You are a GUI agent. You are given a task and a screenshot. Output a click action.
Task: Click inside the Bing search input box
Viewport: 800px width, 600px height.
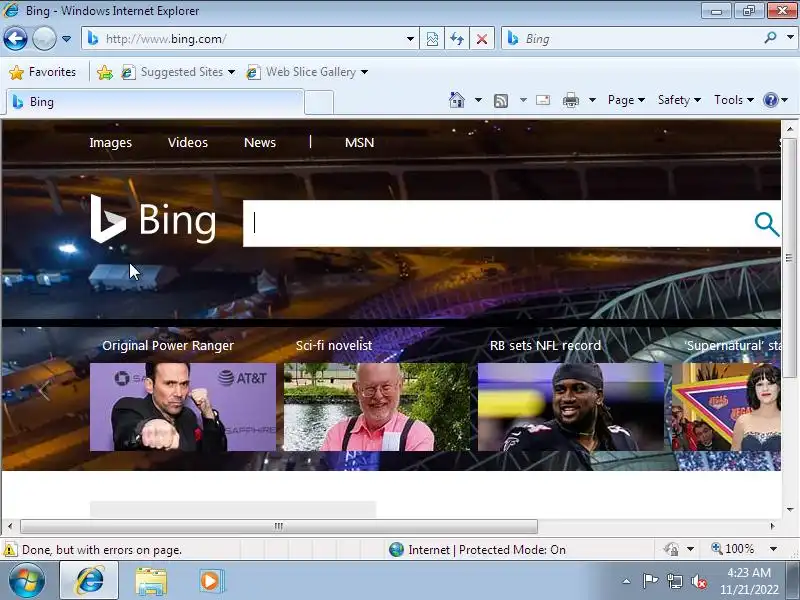coord(495,223)
